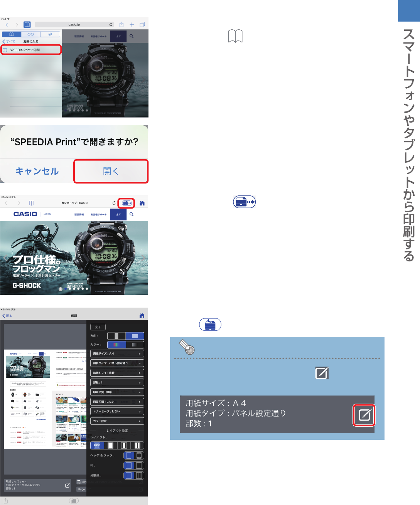Select the 全て tab on the CASIO JAPAN page
Screen dimensions: 420x505
[x=118, y=214]
